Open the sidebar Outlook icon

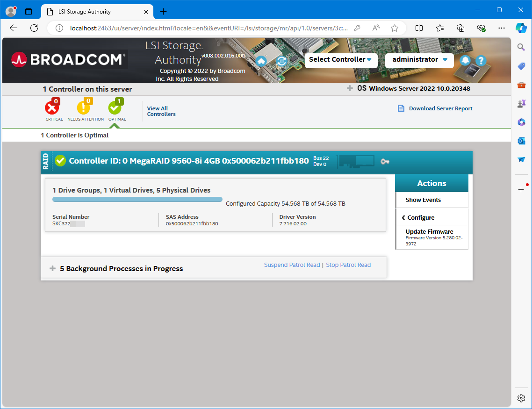[521, 141]
